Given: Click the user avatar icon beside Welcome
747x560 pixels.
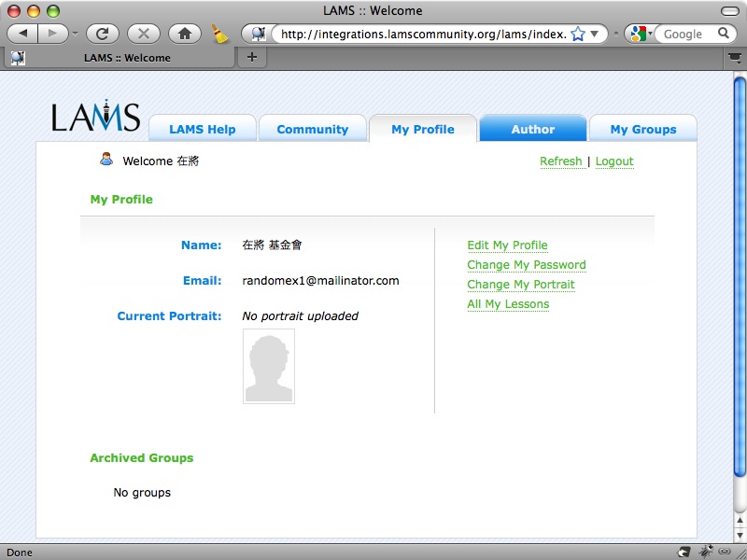Looking at the screenshot, I should 106,160.
